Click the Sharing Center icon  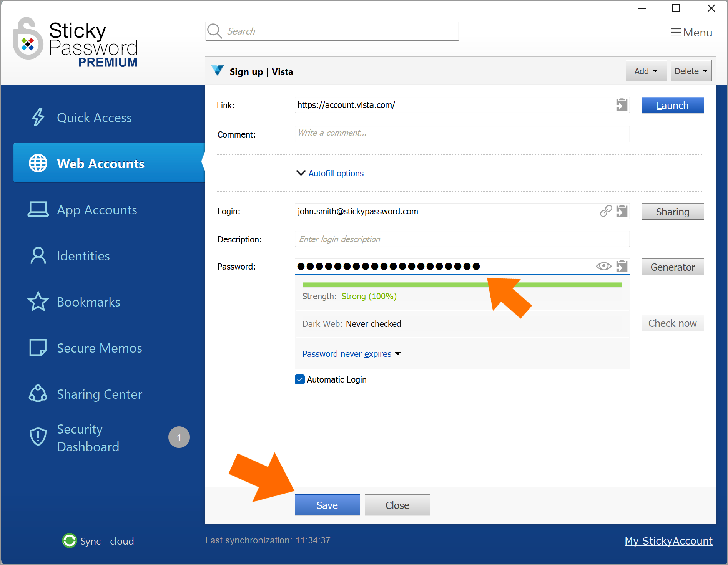click(x=38, y=394)
